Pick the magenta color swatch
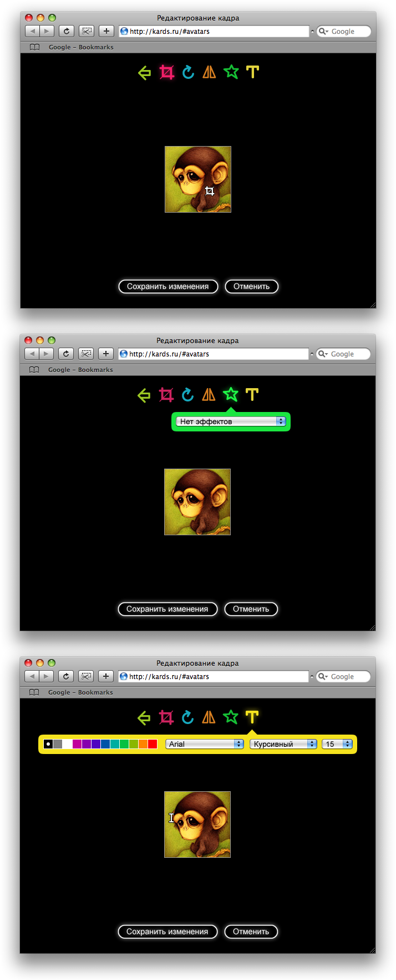This screenshot has height=980, width=396. coord(77,744)
